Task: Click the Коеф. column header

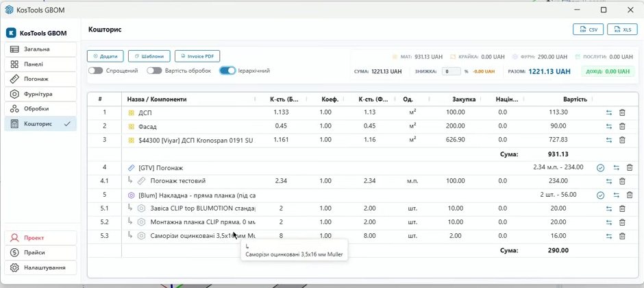Action: [x=330, y=99]
